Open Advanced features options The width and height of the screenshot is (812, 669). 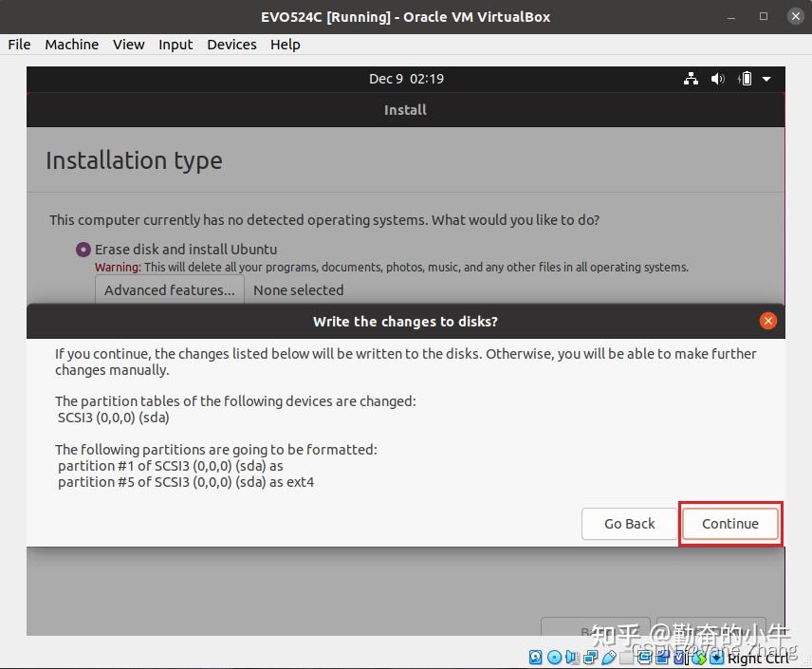170,289
